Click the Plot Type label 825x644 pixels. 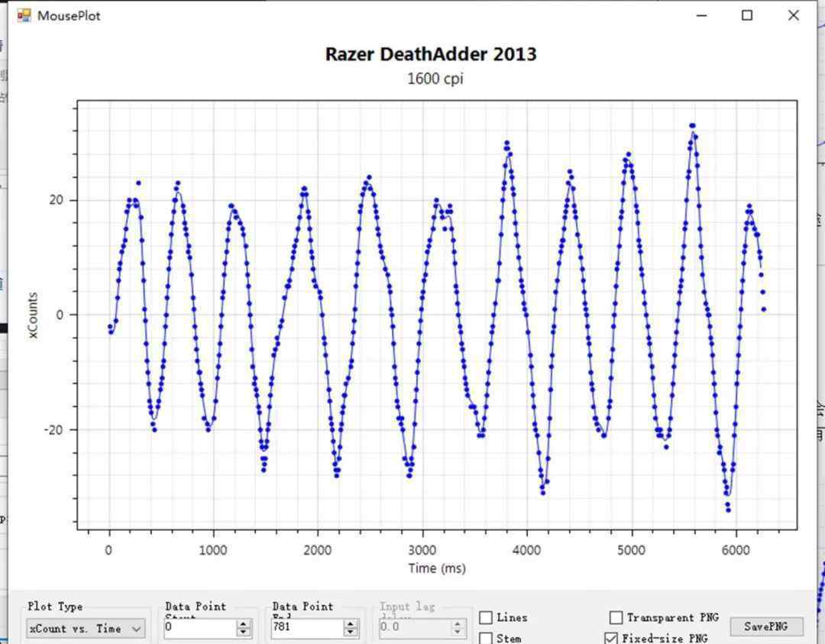pos(55,606)
